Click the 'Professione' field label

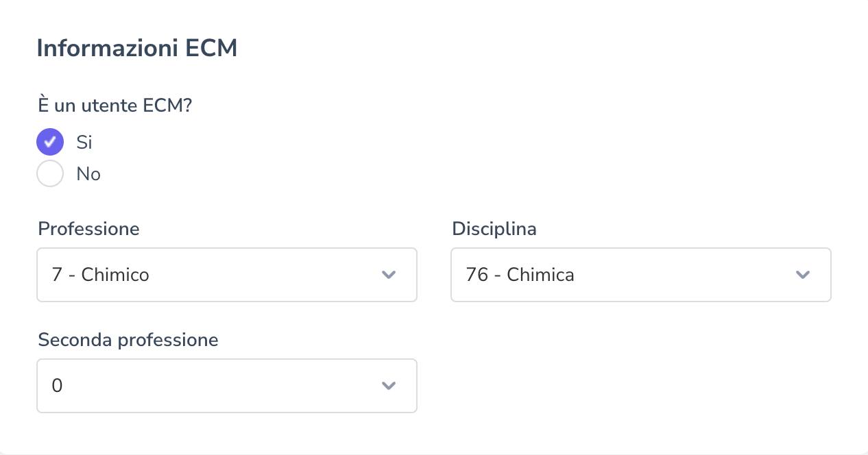(x=88, y=229)
